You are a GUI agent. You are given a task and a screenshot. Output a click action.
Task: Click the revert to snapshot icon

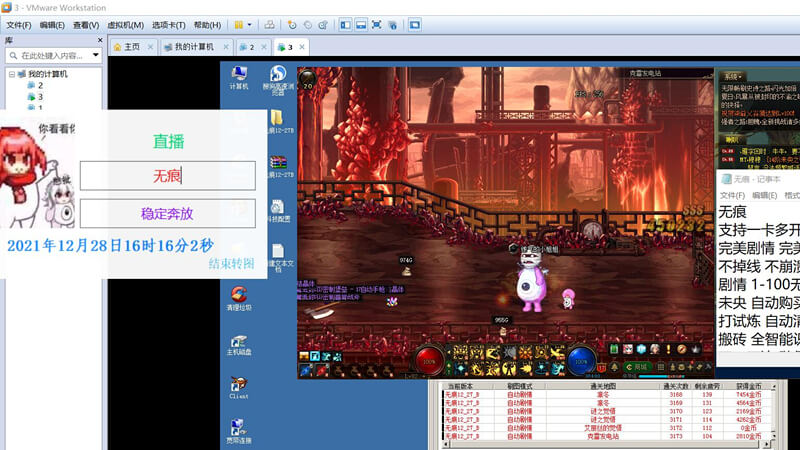click(308, 24)
